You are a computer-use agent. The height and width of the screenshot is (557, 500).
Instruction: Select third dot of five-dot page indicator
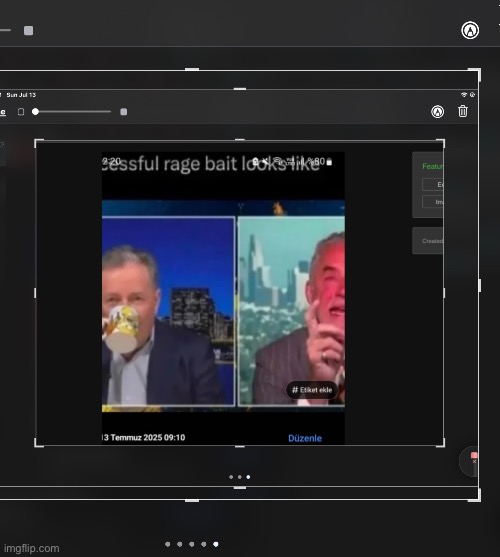pos(192,544)
